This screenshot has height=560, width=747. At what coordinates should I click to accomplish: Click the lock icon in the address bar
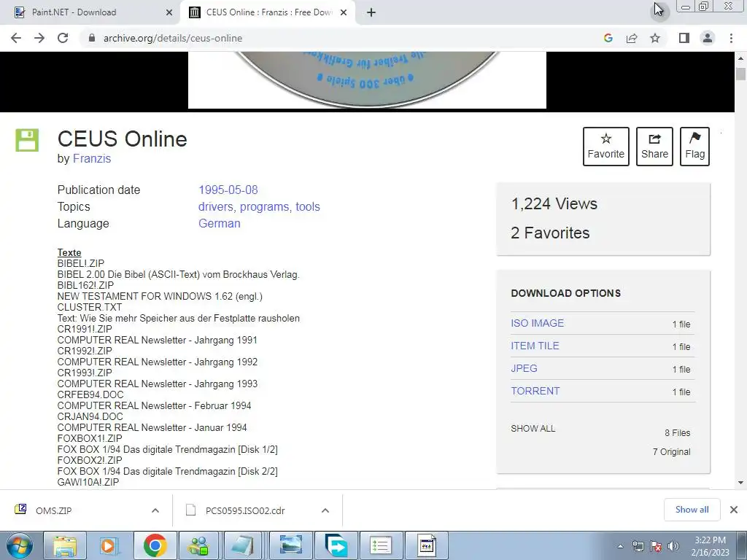[x=92, y=38]
